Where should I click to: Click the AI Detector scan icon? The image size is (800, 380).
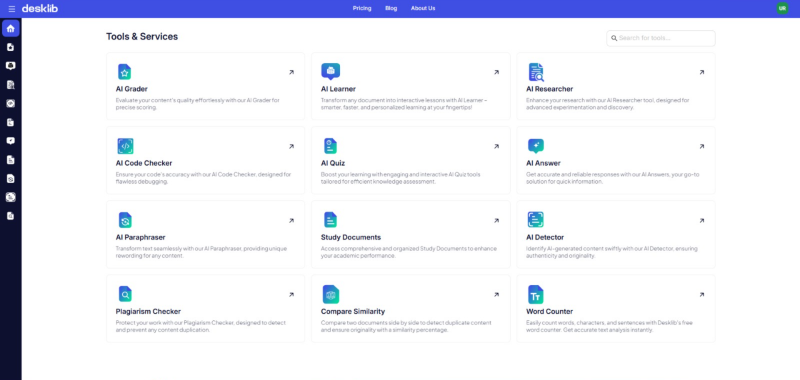tap(536, 220)
